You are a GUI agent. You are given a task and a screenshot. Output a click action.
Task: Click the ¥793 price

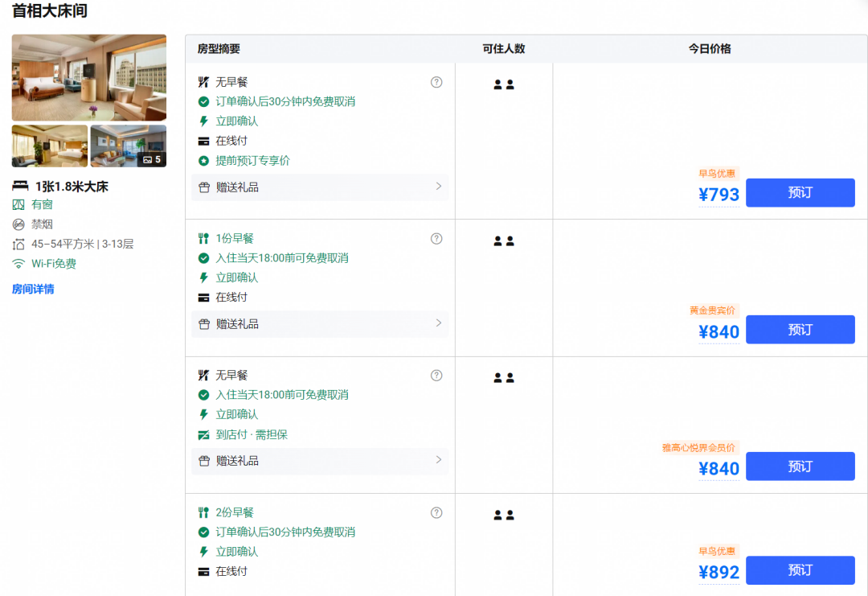[x=719, y=195]
